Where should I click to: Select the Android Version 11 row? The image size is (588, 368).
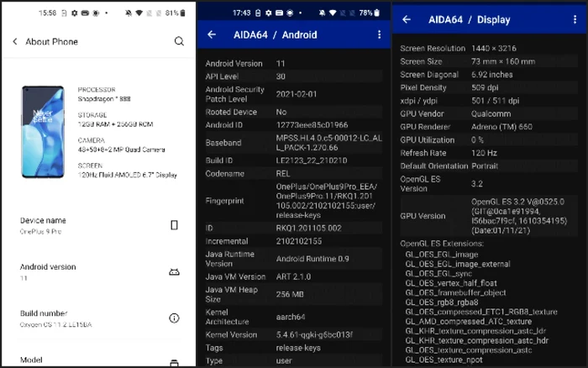[x=294, y=63]
